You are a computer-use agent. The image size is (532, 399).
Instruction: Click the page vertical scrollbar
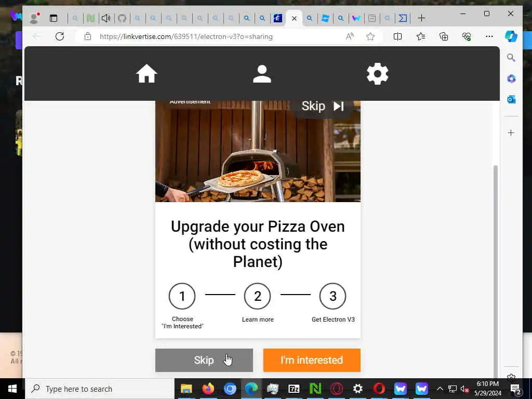click(495, 271)
